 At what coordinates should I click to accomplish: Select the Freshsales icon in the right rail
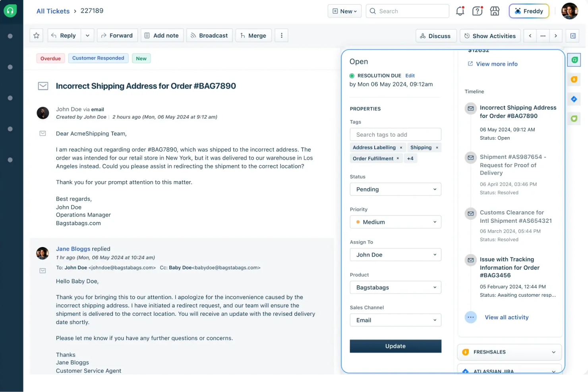(574, 79)
